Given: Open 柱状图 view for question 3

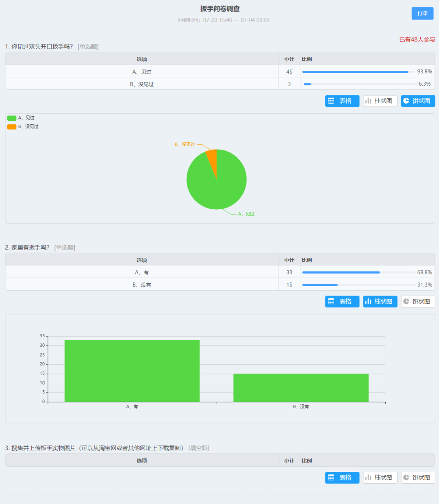Looking at the screenshot, I should pyautogui.click(x=380, y=478).
